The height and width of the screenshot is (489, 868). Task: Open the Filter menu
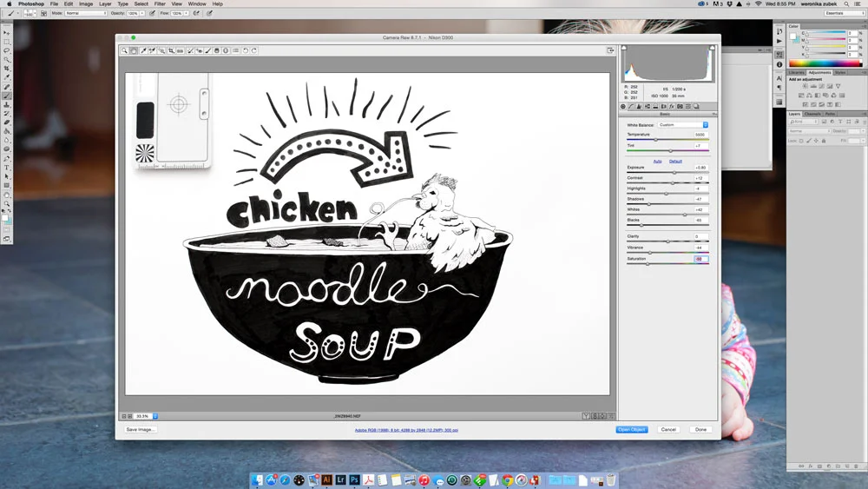point(160,3)
